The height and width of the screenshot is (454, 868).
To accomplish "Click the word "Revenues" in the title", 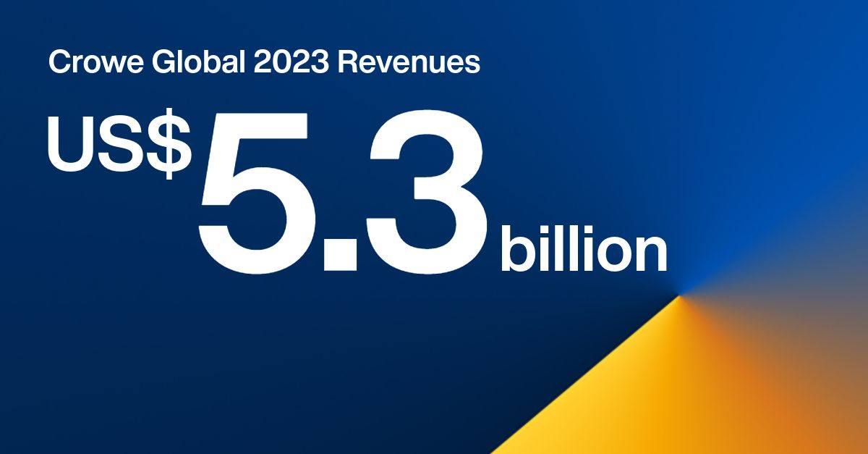I will tap(409, 63).
